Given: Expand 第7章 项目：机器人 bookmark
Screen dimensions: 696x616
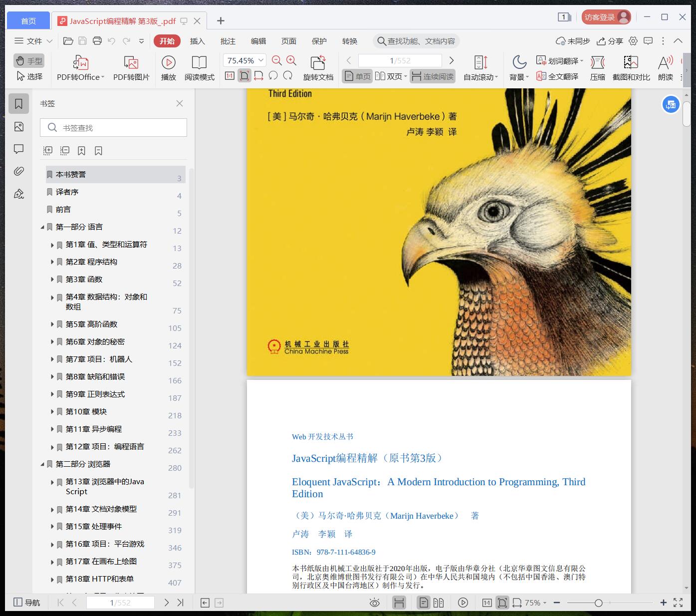Looking at the screenshot, I should tap(52, 359).
